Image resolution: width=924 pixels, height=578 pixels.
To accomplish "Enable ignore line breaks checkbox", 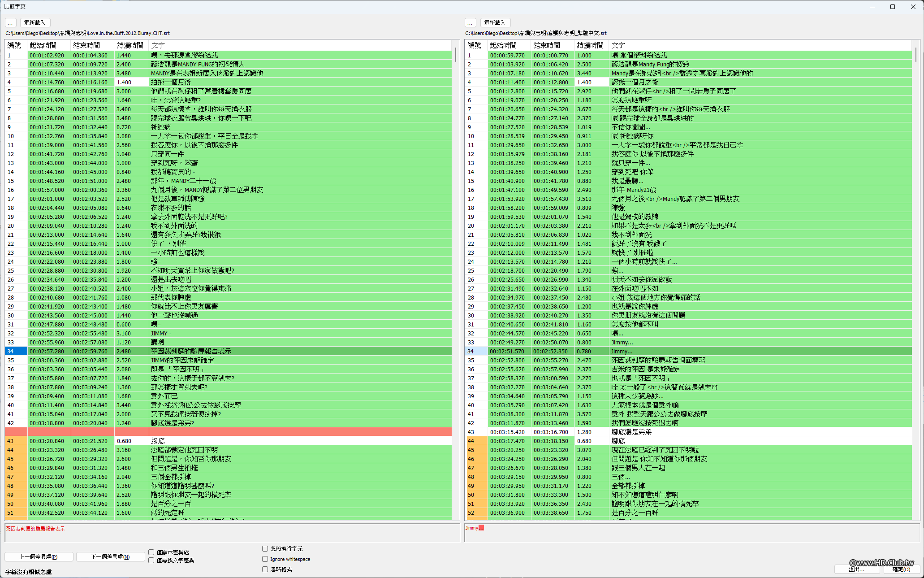I will (x=265, y=548).
